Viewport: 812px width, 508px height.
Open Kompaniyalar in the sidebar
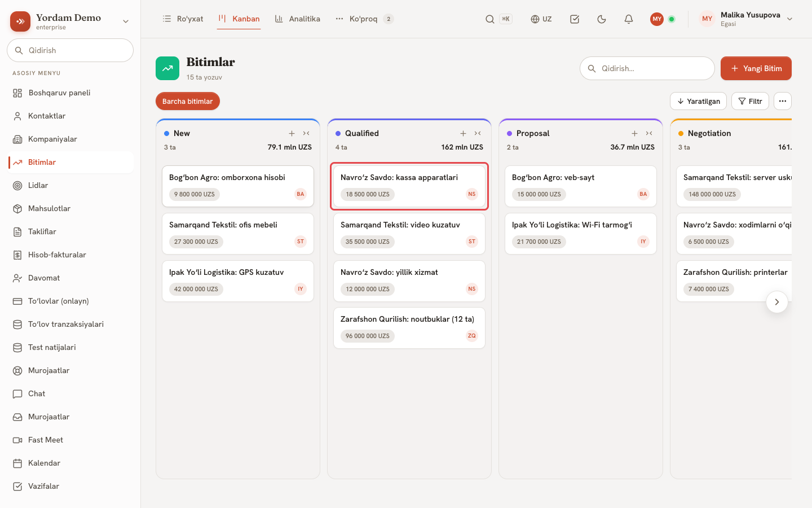[x=70, y=139]
